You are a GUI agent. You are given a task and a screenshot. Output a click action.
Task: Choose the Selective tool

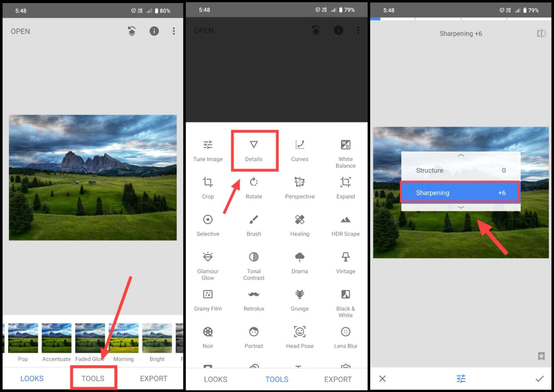click(208, 225)
